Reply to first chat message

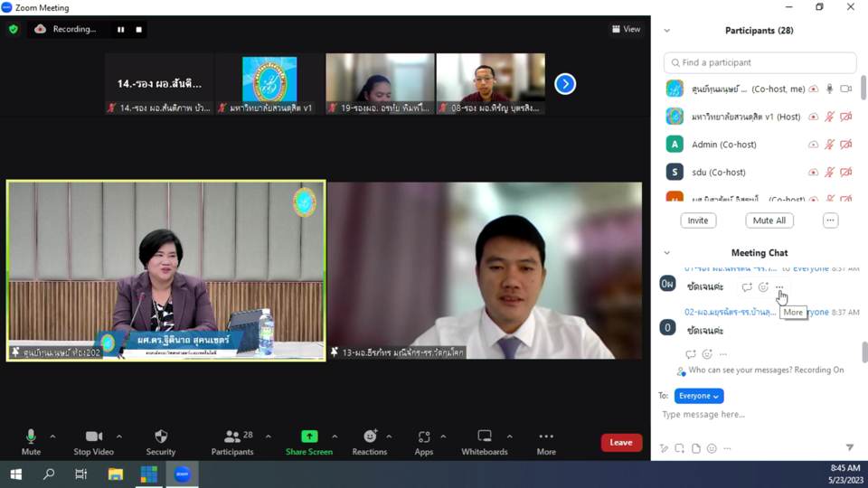pyautogui.click(x=747, y=286)
